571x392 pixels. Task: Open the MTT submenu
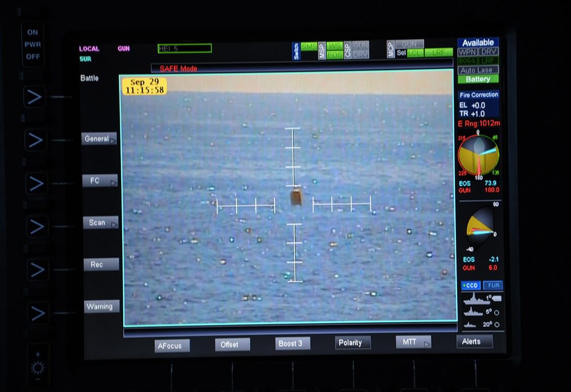tap(413, 342)
